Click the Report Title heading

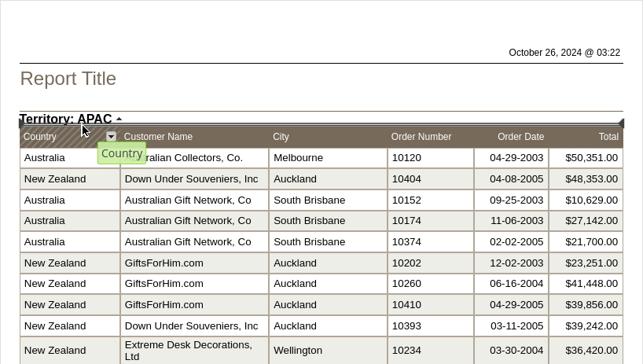[68, 79]
